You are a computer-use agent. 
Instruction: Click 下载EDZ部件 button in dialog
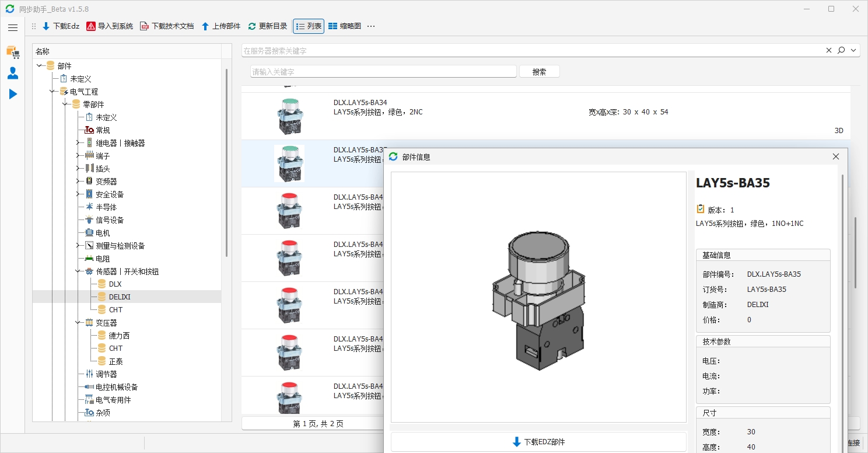[x=538, y=442]
